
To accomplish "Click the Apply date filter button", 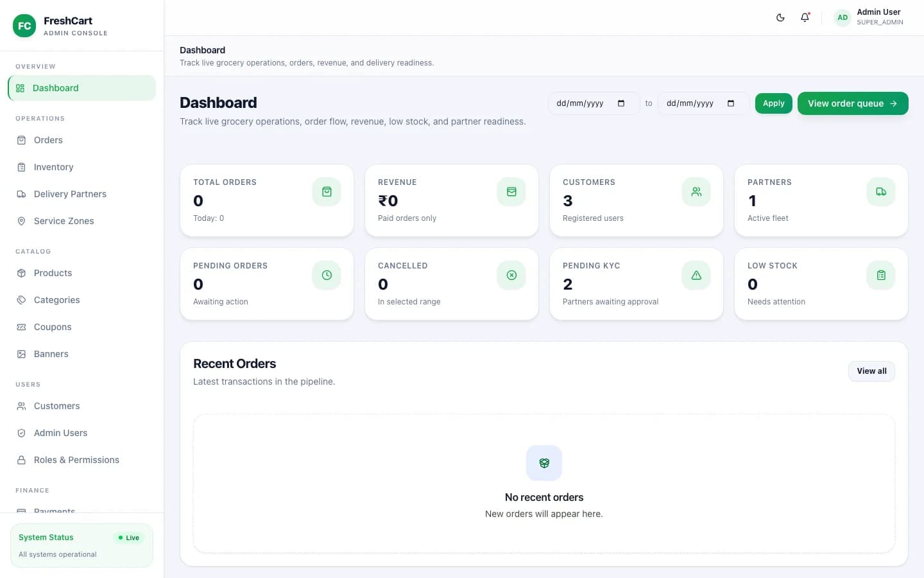I will [x=774, y=103].
